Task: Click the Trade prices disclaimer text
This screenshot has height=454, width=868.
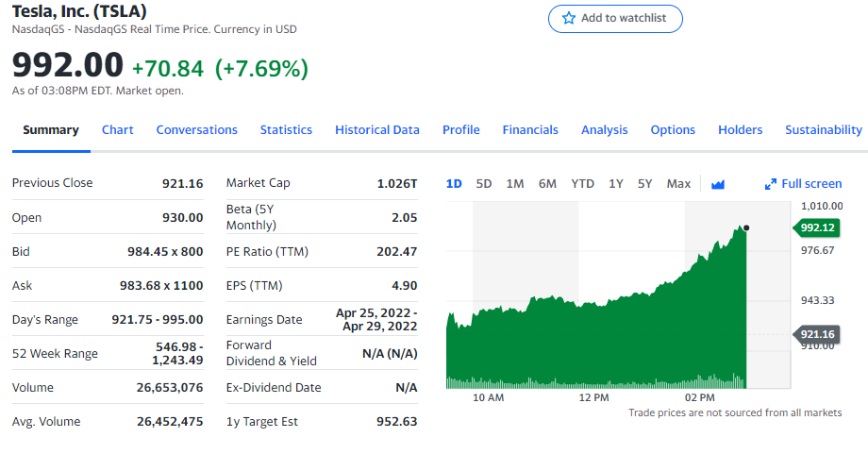Action: [x=735, y=412]
